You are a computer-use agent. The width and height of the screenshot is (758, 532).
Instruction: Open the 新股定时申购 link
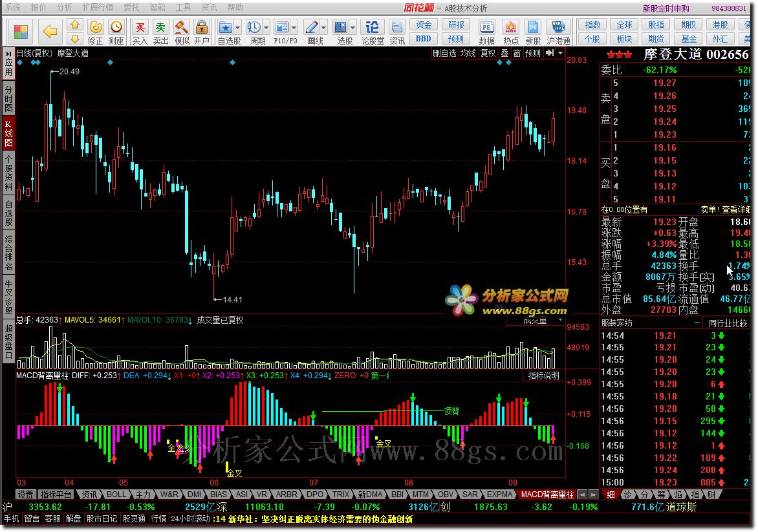tap(666, 8)
